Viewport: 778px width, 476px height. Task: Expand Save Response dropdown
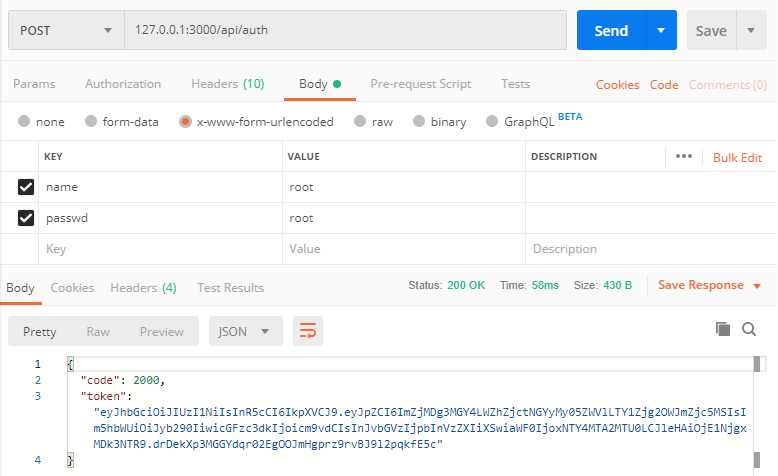click(757, 286)
